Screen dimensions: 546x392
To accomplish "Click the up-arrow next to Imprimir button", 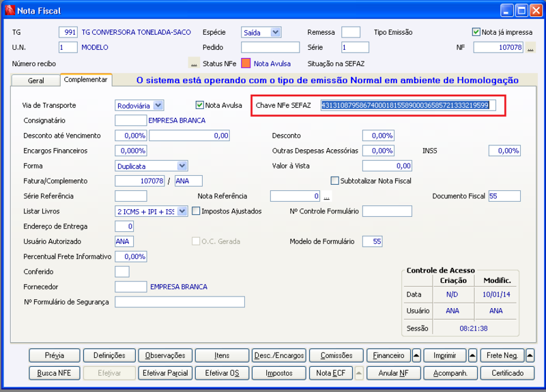I will (x=472, y=355).
